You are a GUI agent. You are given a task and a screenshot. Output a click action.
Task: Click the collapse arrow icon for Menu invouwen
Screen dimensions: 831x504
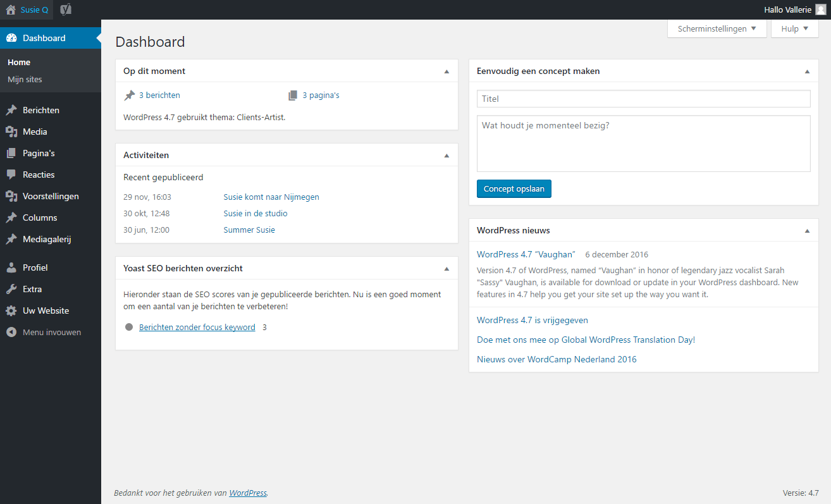point(11,332)
